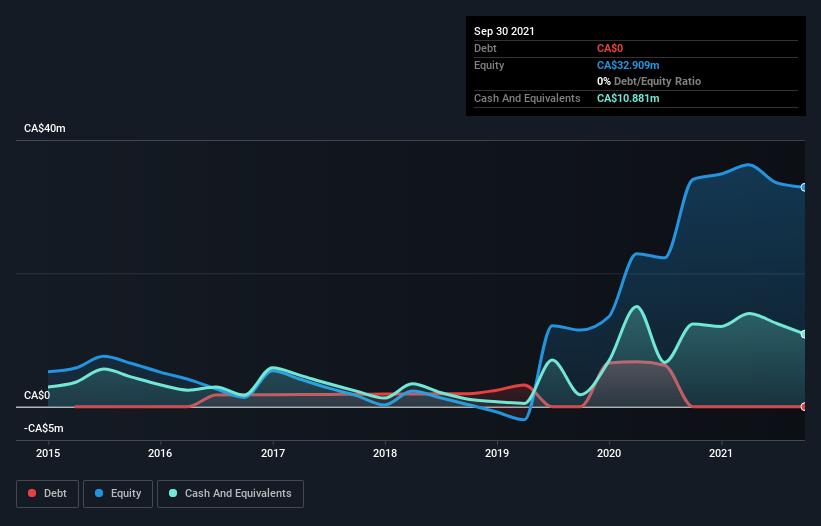Toggle the Cash And Equivalents legend button

coord(230,494)
